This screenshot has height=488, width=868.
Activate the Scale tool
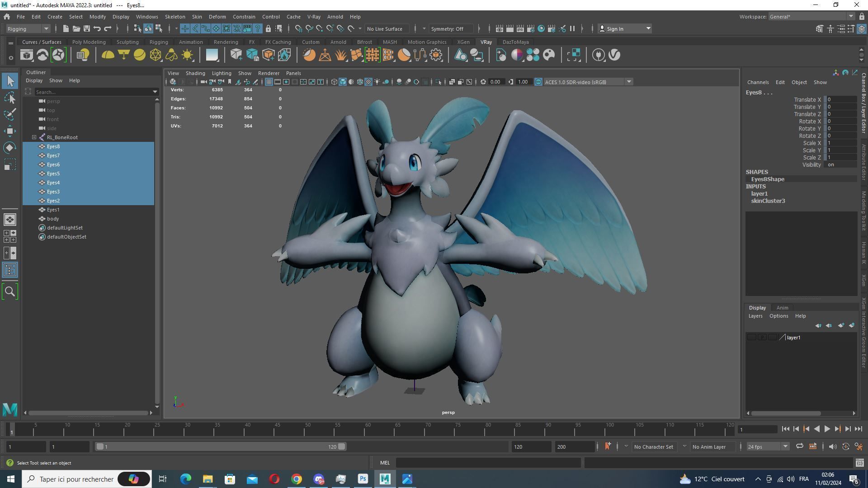tap(10, 164)
